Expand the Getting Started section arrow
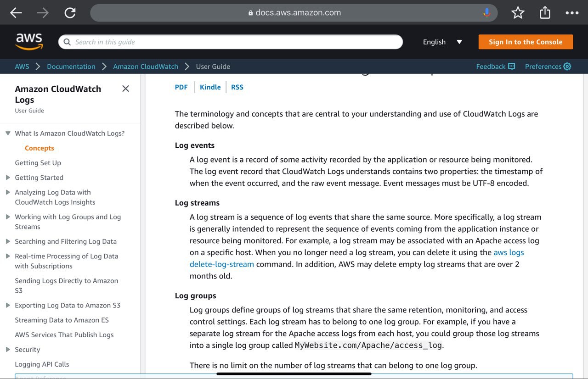Image resolution: width=588 pixels, height=379 pixels. pyautogui.click(x=8, y=178)
